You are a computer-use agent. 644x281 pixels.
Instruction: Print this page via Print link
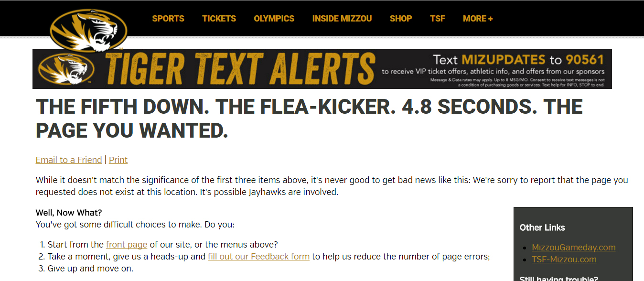(x=118, y=160)
